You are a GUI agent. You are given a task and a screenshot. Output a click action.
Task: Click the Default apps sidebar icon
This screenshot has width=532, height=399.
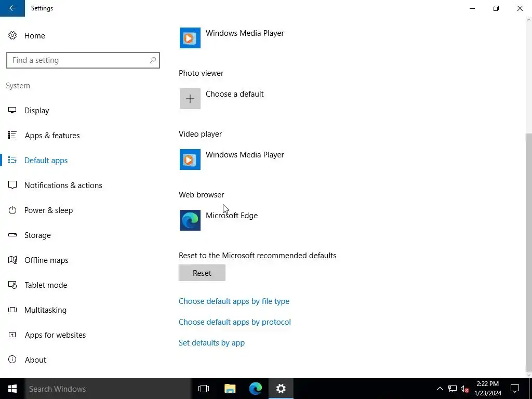(12, 160)
